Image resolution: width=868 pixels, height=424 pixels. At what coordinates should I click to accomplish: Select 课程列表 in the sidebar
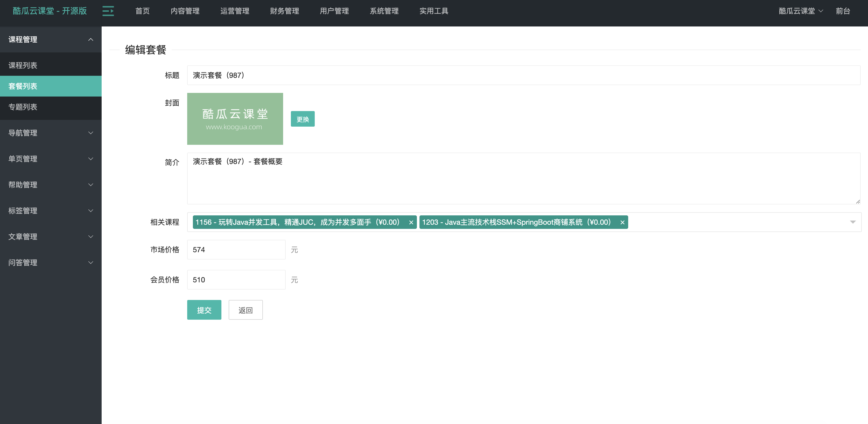[x=51, y=65]
